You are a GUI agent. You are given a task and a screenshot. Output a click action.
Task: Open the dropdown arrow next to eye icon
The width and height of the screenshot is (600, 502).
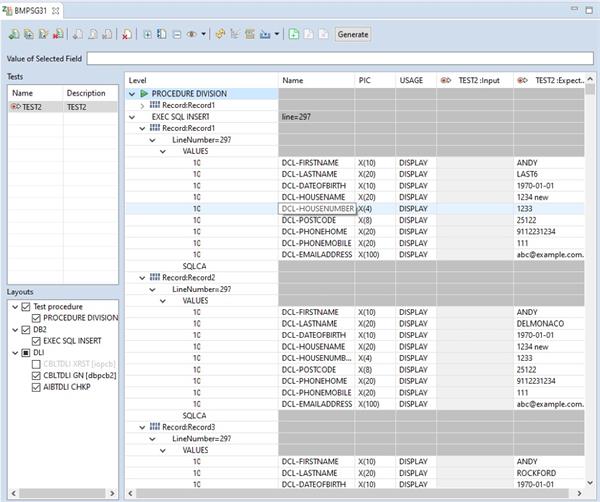204,34
